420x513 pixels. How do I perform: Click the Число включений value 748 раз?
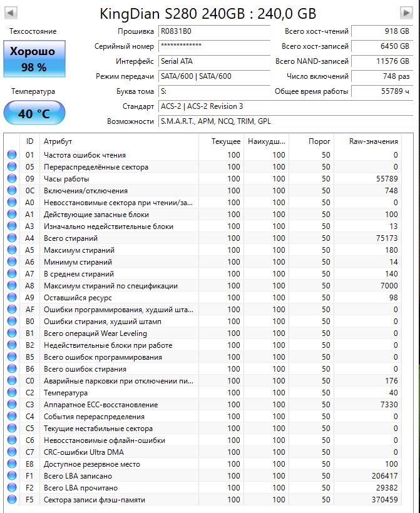(382, 76)
